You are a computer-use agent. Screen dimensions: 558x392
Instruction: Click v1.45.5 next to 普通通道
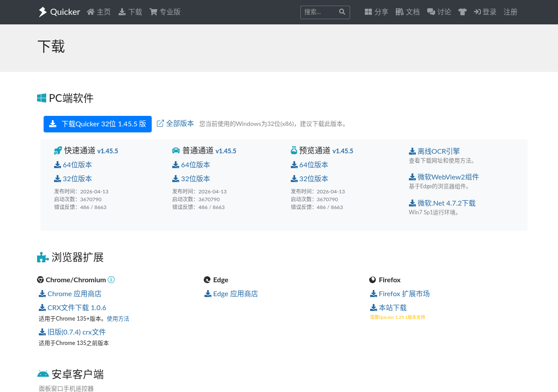coord(226,151)
